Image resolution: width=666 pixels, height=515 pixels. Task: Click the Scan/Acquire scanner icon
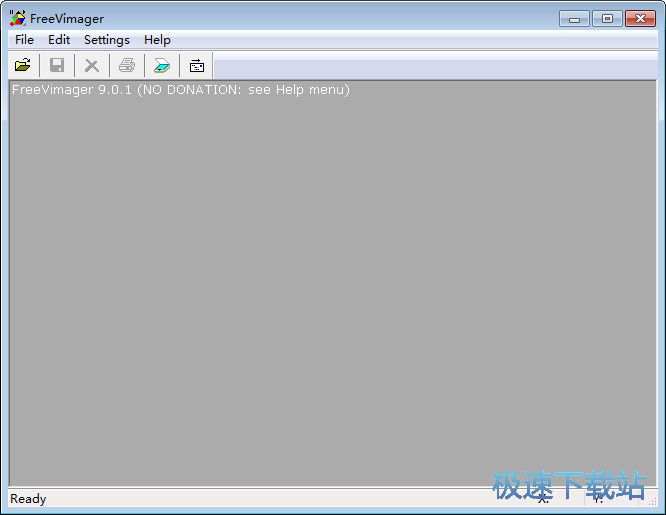[162, 66]
